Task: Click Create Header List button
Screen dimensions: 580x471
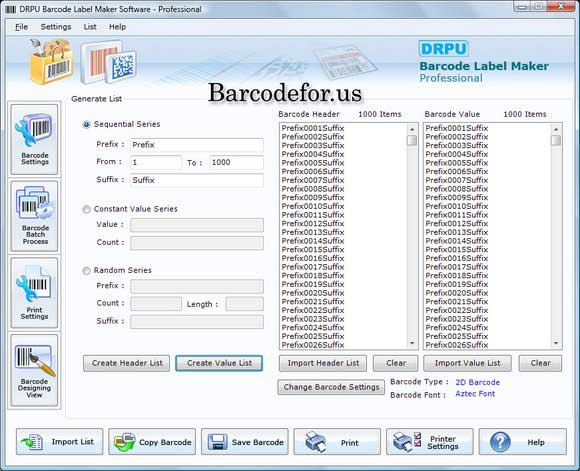Action: click(x=127, y=363)
